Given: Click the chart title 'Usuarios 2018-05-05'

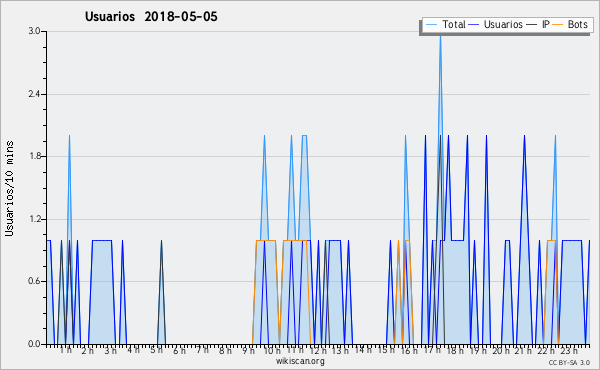Looking at the screenshot, I should coord(151,17).
